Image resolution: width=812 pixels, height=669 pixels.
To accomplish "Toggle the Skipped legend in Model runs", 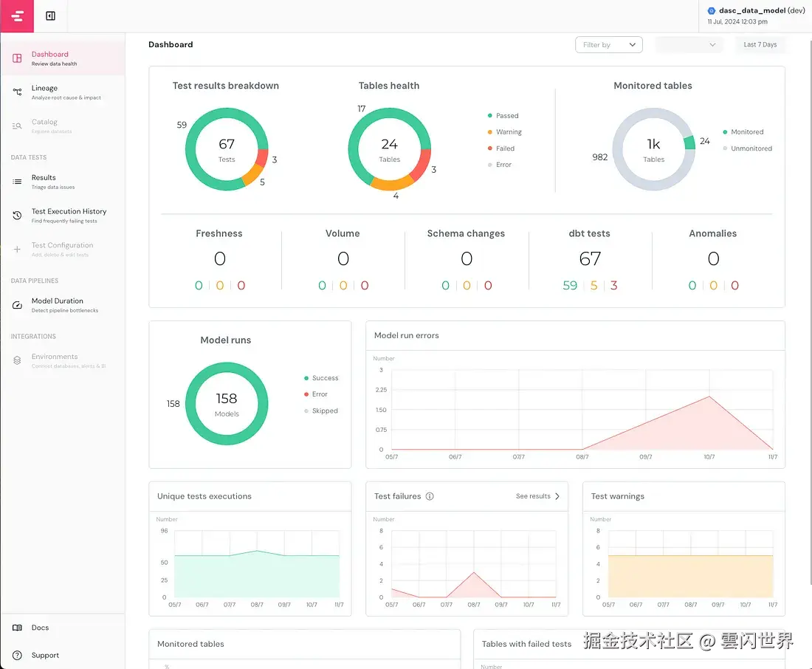I will click(x=321, y=411).
